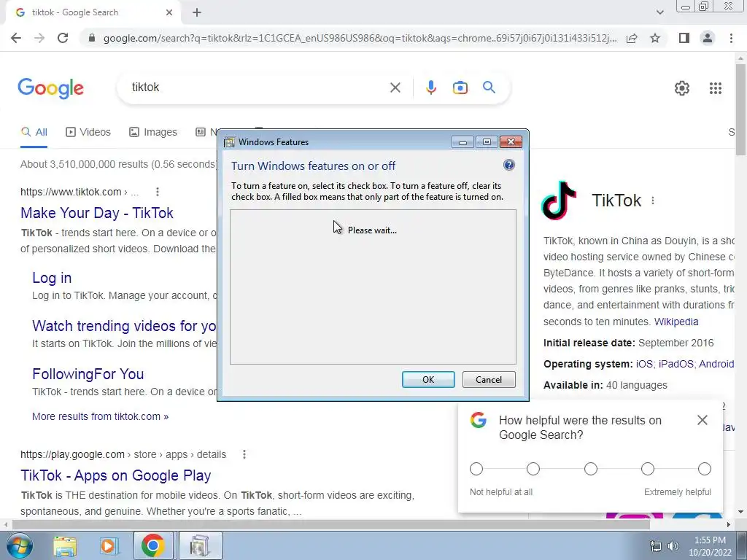Click the Google logo

(x=51, y=88)
